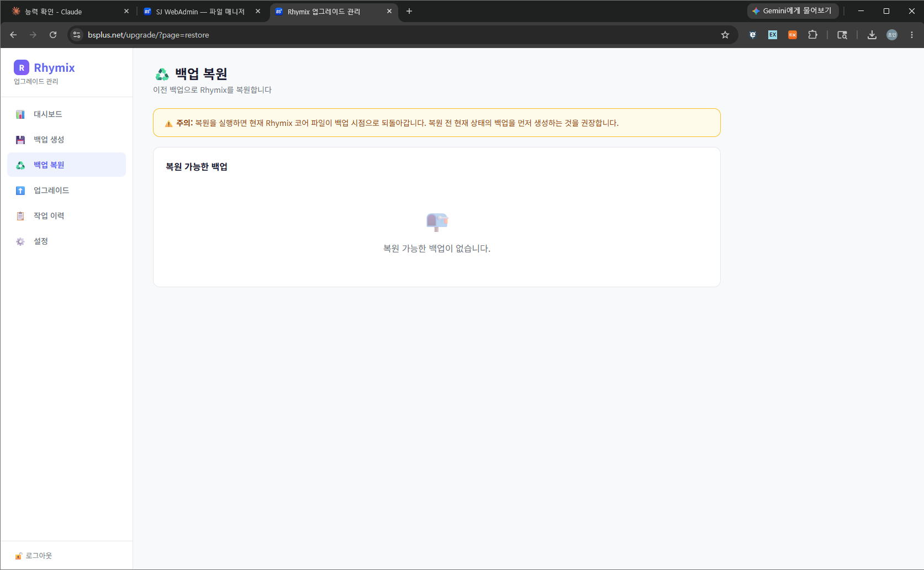Close the Rhymix 업그레이드 관리 tab
This screenshot has height=570, width=924.
pyautogui.click(x=389, y=11)
